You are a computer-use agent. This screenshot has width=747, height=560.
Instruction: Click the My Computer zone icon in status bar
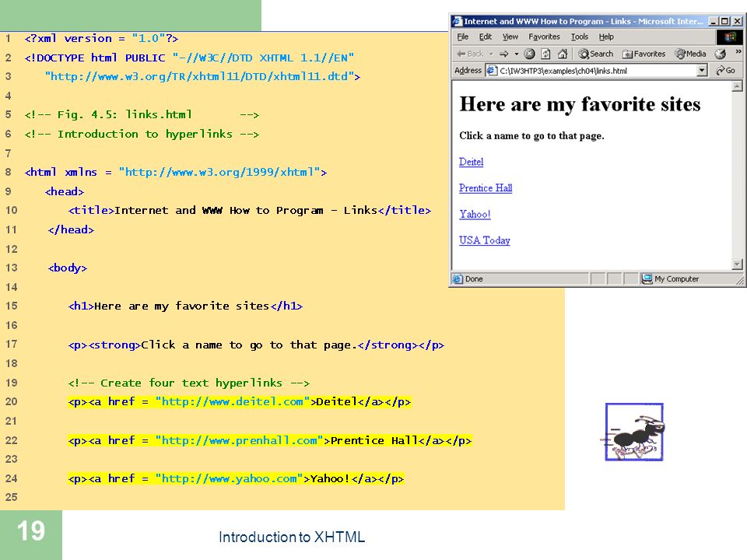647,278
